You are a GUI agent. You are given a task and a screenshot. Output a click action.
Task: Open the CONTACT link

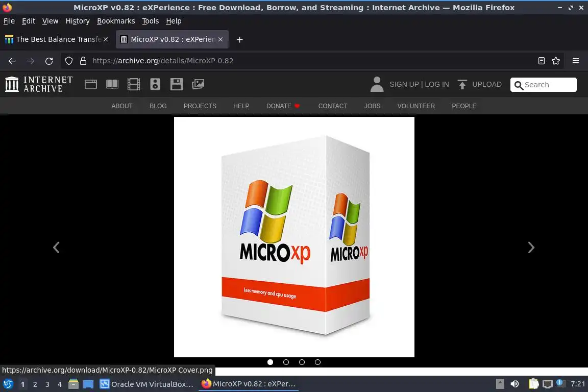tap(333, 106)
